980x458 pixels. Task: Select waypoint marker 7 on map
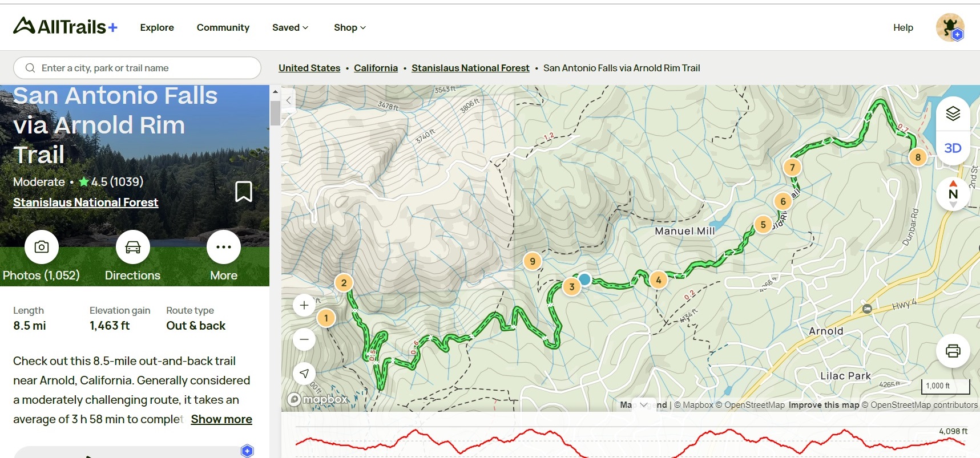click(x=792, y=167)
